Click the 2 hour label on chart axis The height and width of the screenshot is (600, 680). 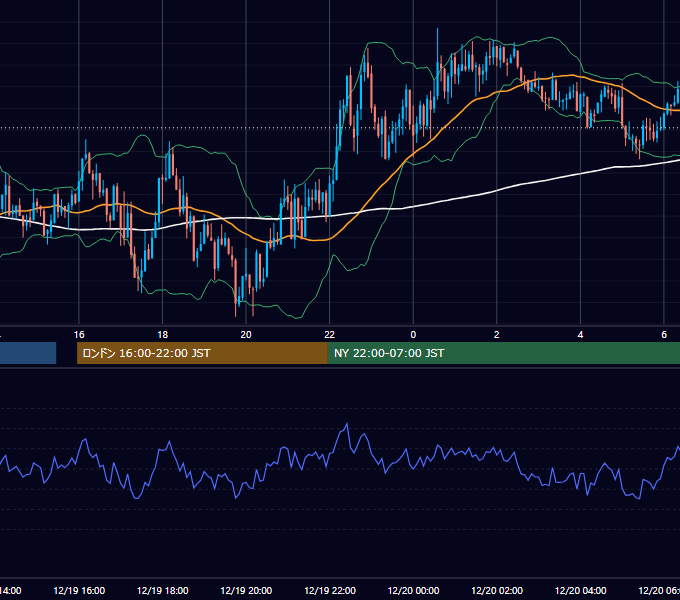(x=497, y=335)
